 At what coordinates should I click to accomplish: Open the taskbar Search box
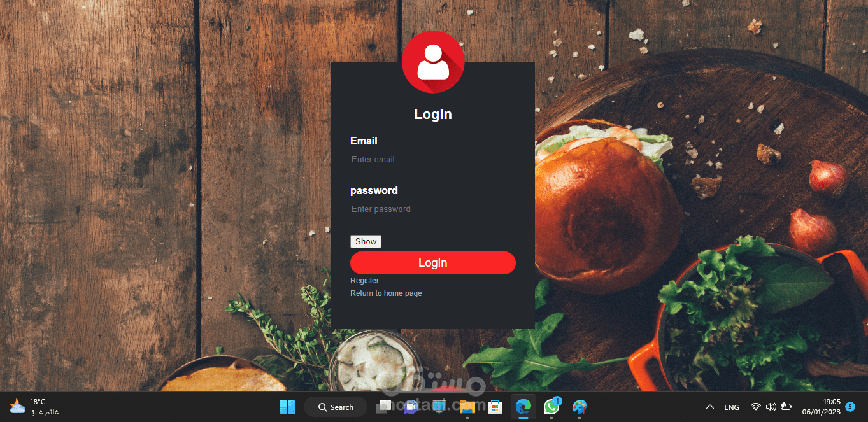tap(336, 407)
